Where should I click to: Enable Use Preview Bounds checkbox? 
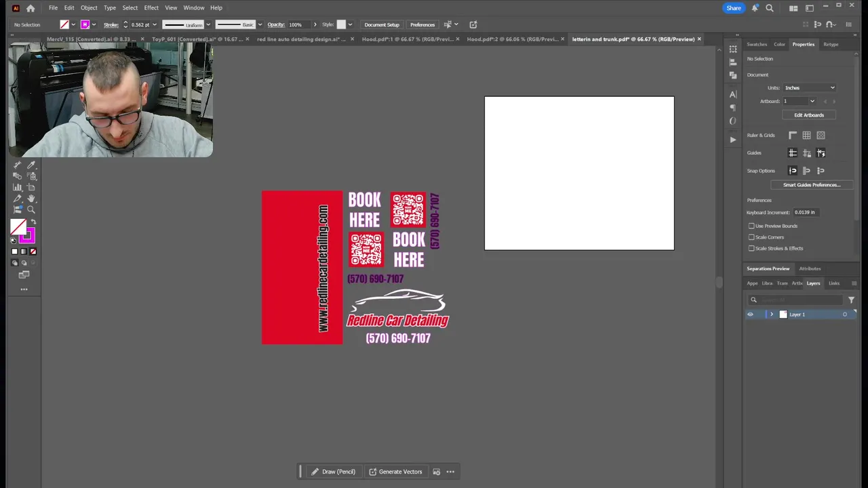coord(751,226)
